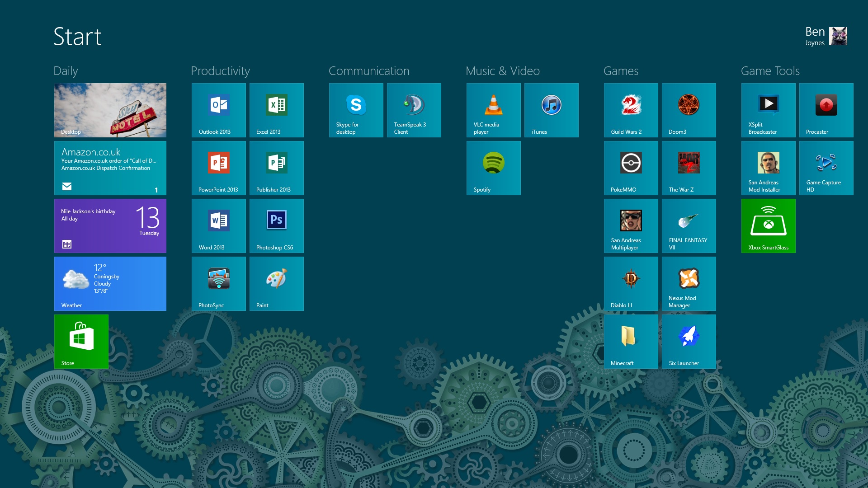The image size is (868, 488).
Task: Open the Weather tile for Coningsby
Action: point(110,283)
